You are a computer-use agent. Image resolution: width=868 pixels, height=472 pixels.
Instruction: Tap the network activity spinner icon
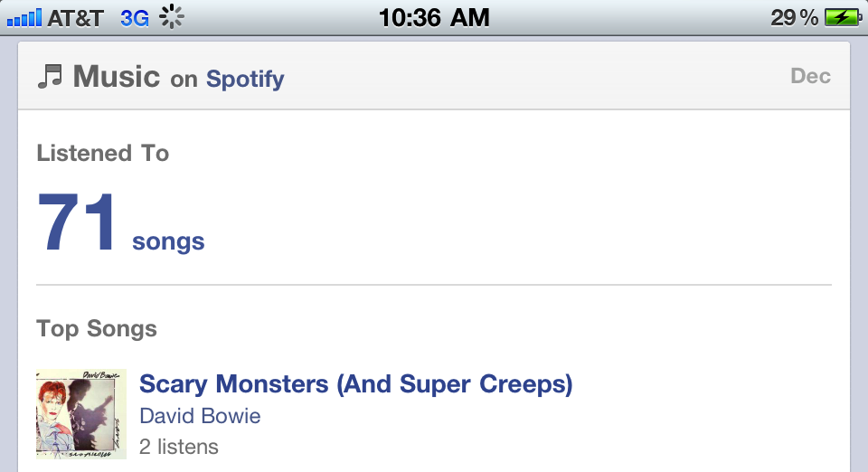172,17
